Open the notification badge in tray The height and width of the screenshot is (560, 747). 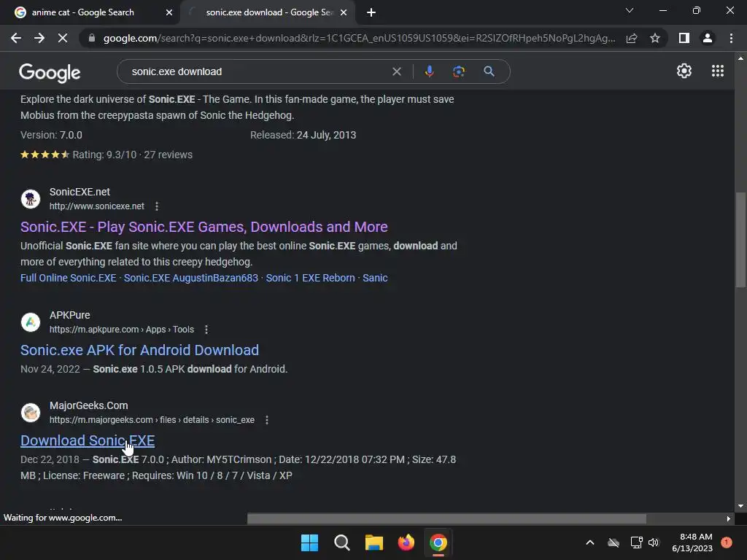727,542
